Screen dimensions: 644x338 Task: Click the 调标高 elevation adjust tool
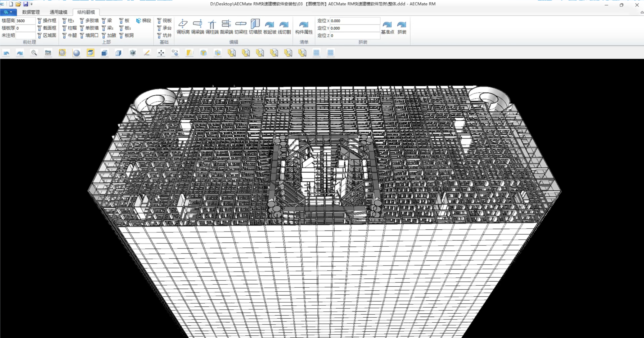click(183, 26)
